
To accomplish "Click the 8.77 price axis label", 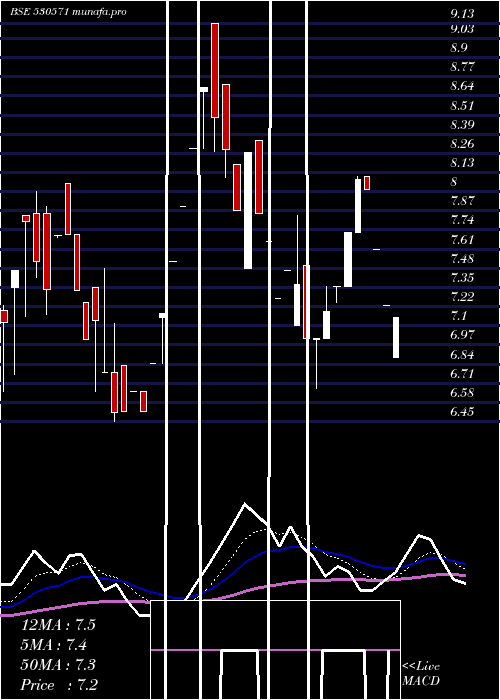I will (x=462, y=67).
